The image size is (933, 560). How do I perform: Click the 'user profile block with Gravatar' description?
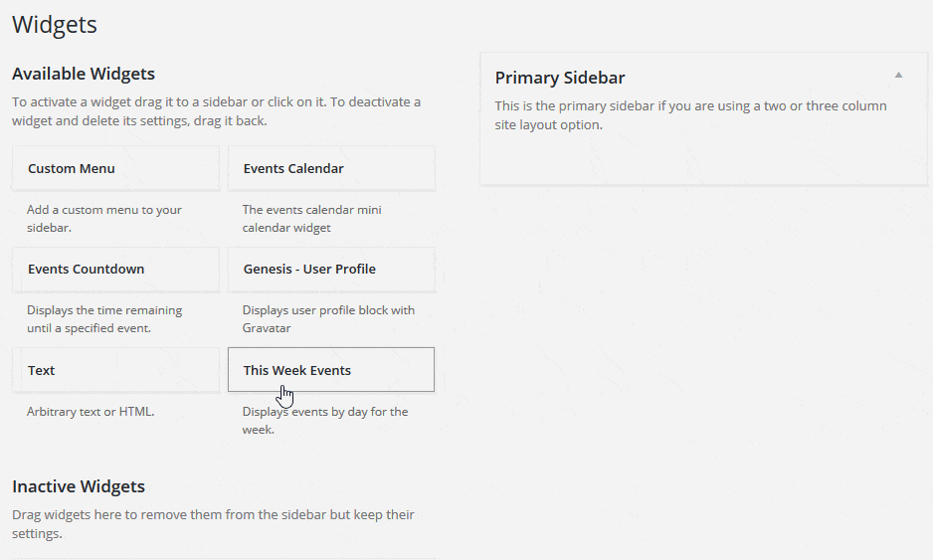[x=328, y=319]
